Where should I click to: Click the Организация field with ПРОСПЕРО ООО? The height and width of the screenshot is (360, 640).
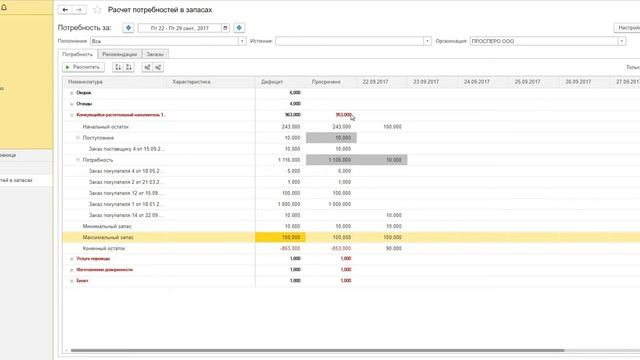tap(544, 41)
